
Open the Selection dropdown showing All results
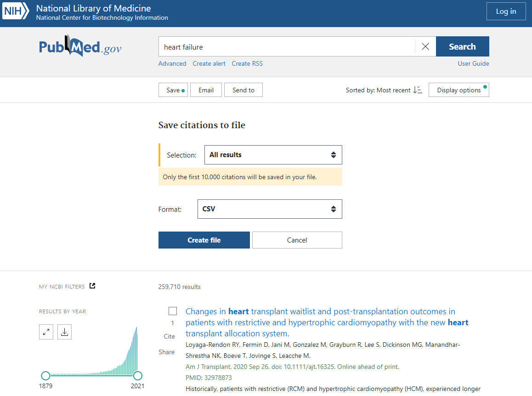[x=273, y=155]
